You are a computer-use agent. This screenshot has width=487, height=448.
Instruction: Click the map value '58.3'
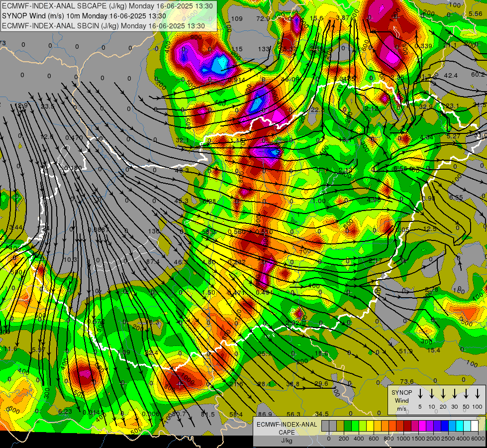pyautogui.click(x=209, y=232)
